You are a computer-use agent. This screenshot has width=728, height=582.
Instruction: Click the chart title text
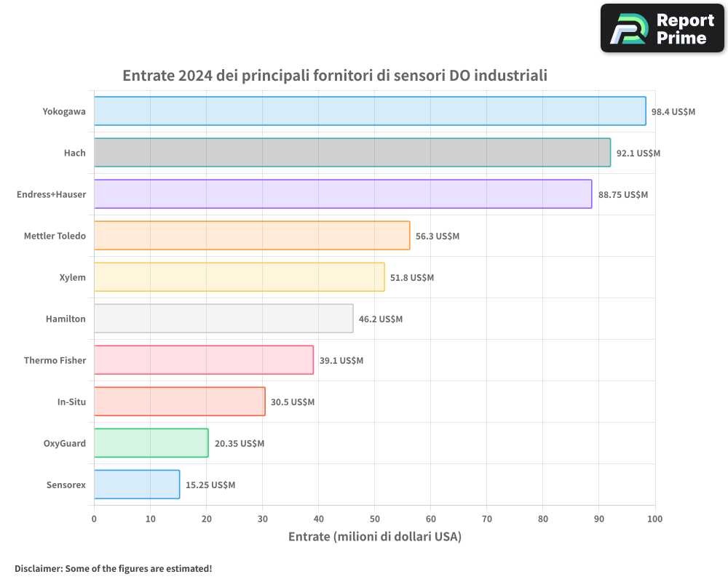click(x=335, y=76)
